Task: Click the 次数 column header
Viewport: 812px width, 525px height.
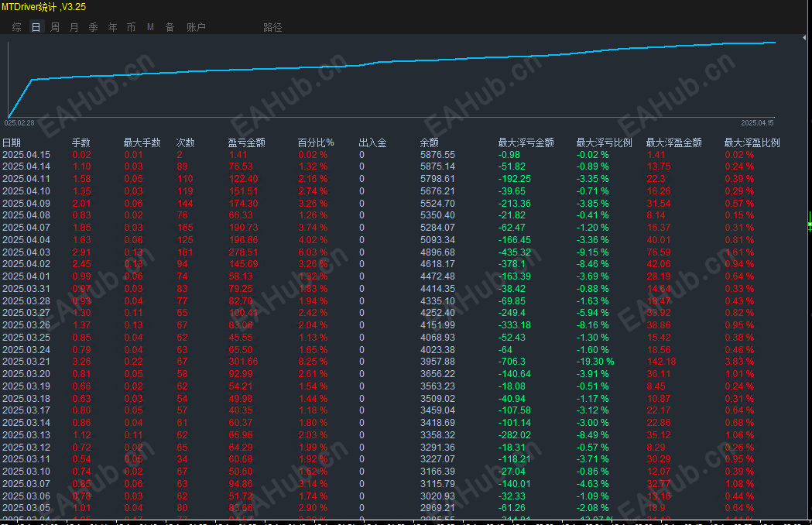Action: click(185, 142)
